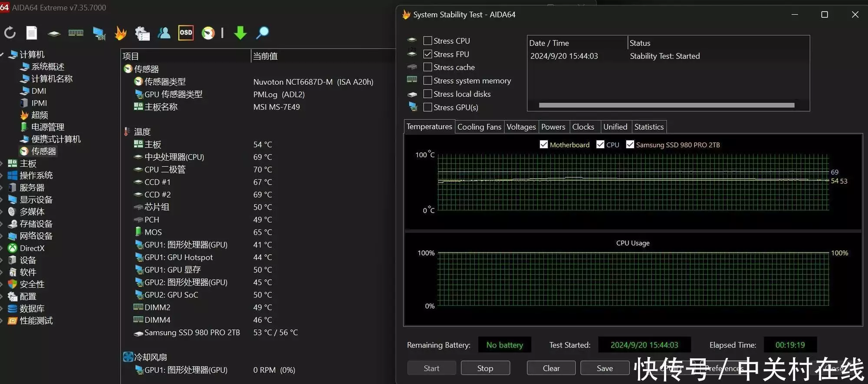
Task: Click the 当前值 column header
Action: [323, 56]
